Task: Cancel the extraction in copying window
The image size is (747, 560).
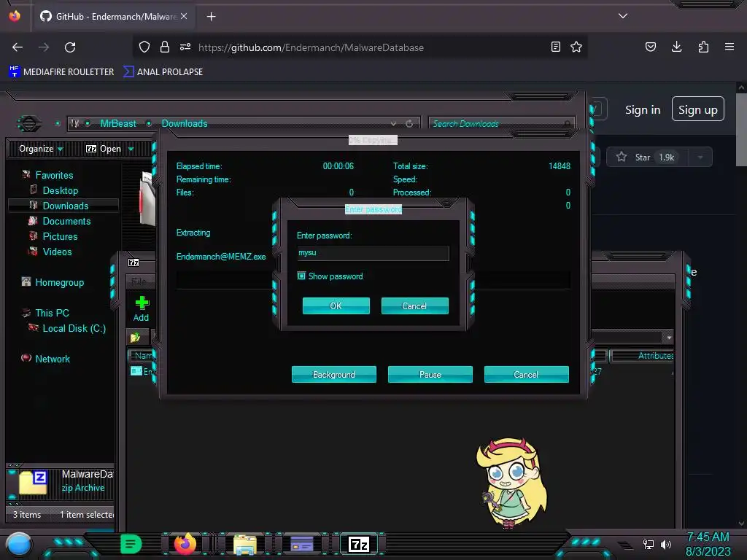Action: click(x=526, y=374)
